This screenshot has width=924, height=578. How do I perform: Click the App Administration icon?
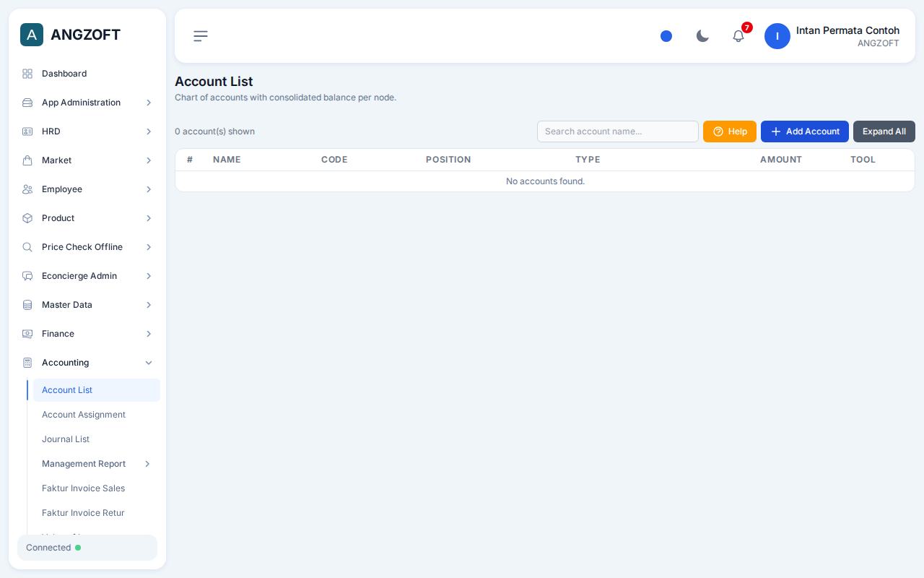pos(27,103)
